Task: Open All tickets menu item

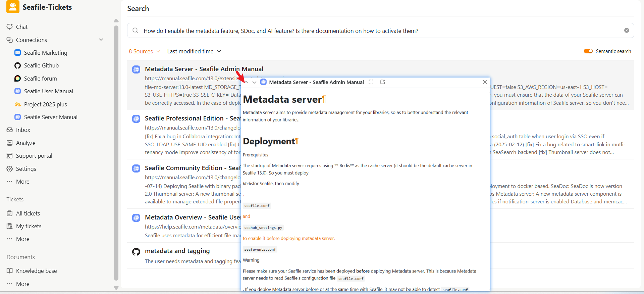Action: click(28, 213)
